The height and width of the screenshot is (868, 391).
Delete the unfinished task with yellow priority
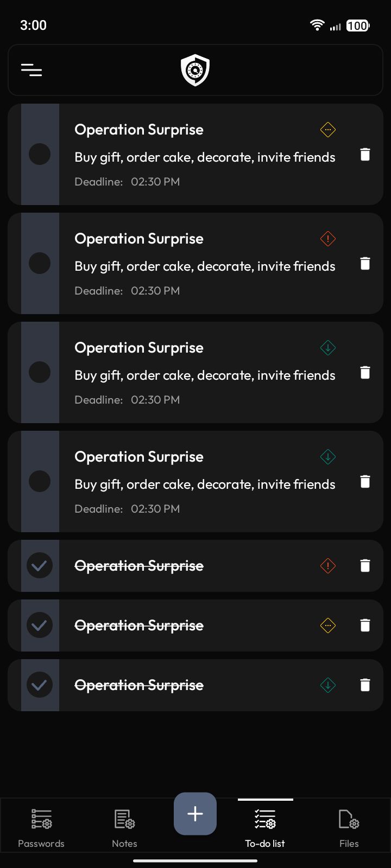click(365, 155)
